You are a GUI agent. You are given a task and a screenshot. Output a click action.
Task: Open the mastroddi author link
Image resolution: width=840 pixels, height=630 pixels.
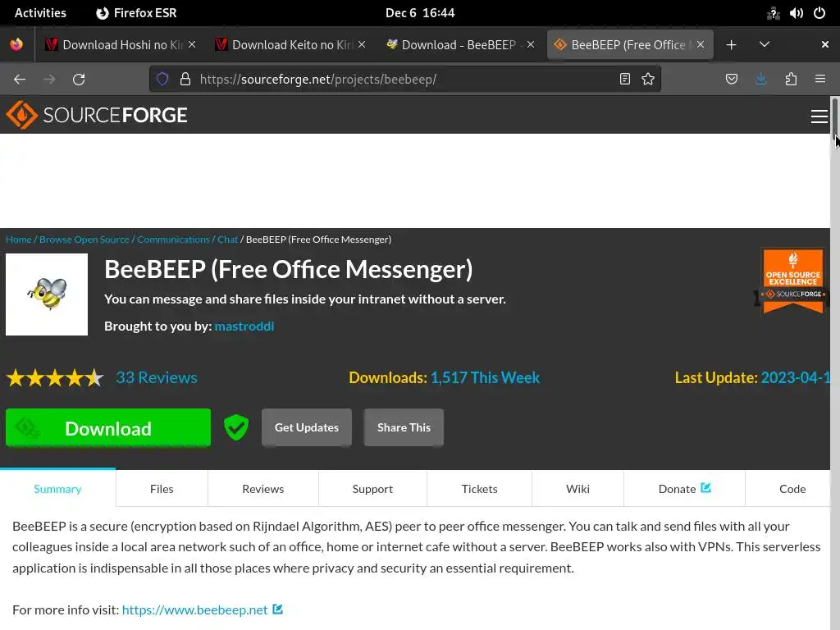(x=244, y=326)
